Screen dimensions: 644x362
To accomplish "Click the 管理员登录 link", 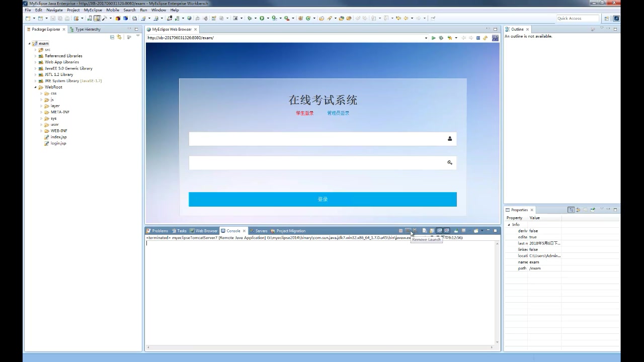I will [x=338, y=113].
